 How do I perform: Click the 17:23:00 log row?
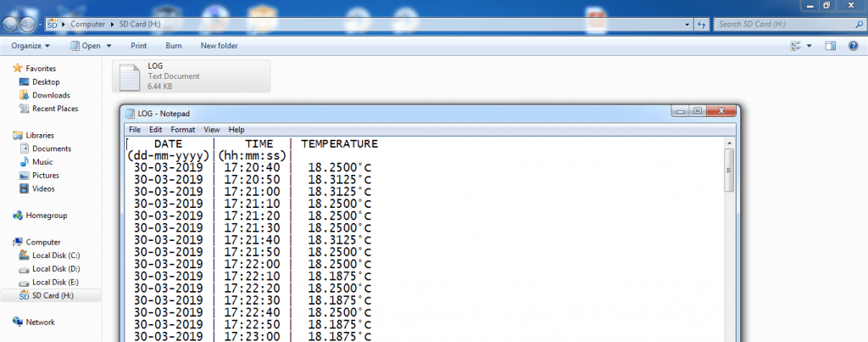point(253,337)
